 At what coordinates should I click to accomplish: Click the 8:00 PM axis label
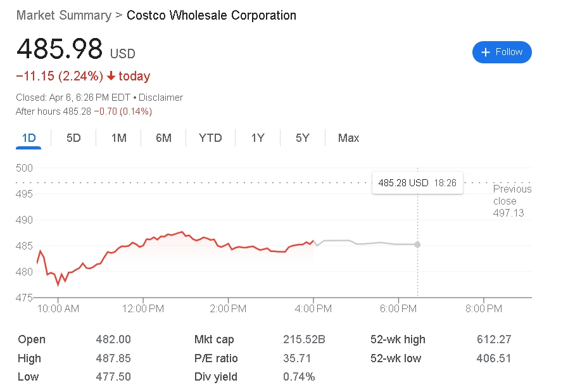tap(484, 308)
